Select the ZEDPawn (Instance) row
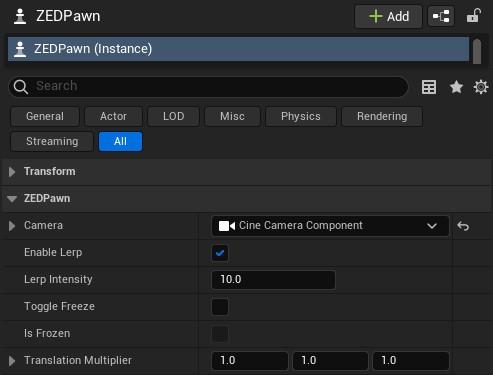Screen dimensions: 493x375 (x=238, y=49)
